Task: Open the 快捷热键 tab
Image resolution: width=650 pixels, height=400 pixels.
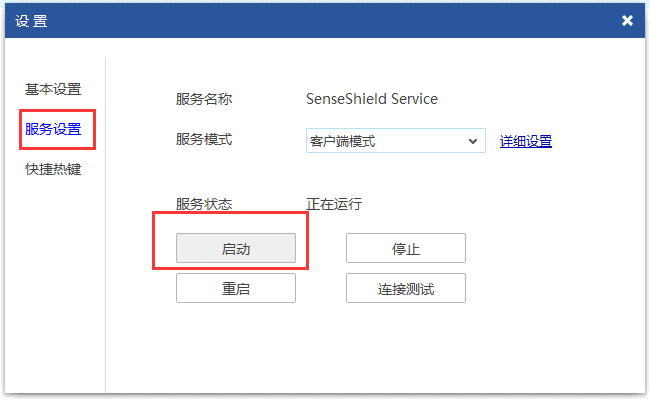Action: coord(53,169)
